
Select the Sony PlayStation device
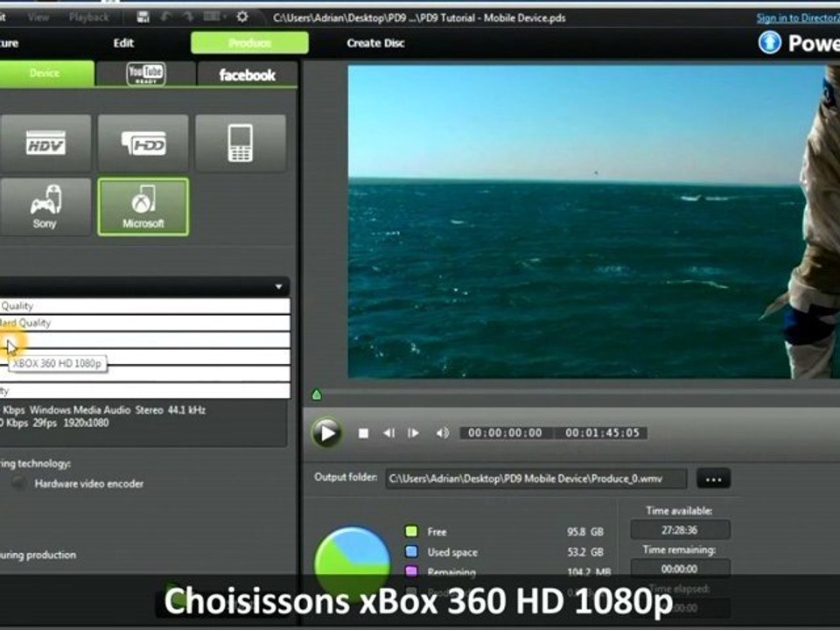45,206
